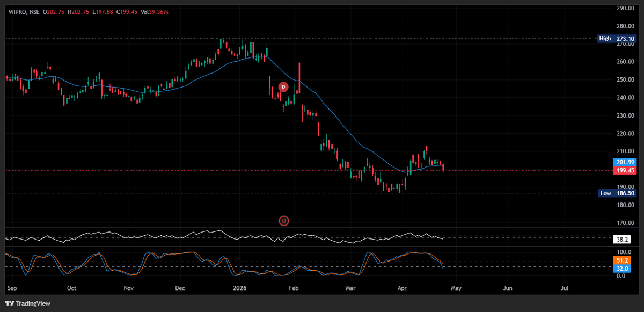This screenshot has height=312, width=644.
Task: Click the 2026 year label on the time axis
Action: tap(239, 288)
